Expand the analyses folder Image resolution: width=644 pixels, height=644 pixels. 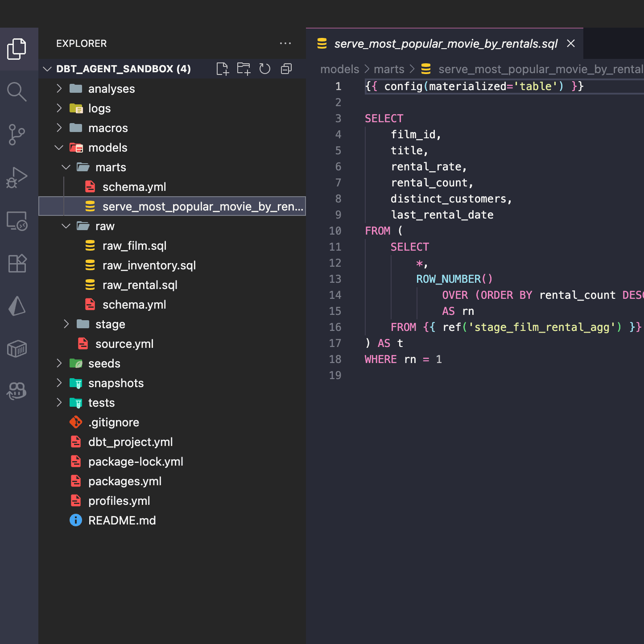111,89
